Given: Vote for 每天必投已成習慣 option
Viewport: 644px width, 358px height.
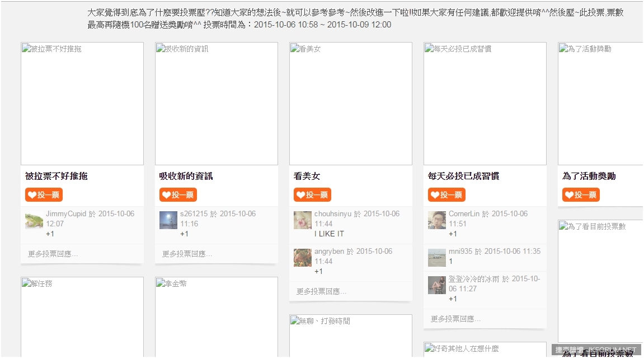Looking at the screenshot, I should click(x=446, y=195).
